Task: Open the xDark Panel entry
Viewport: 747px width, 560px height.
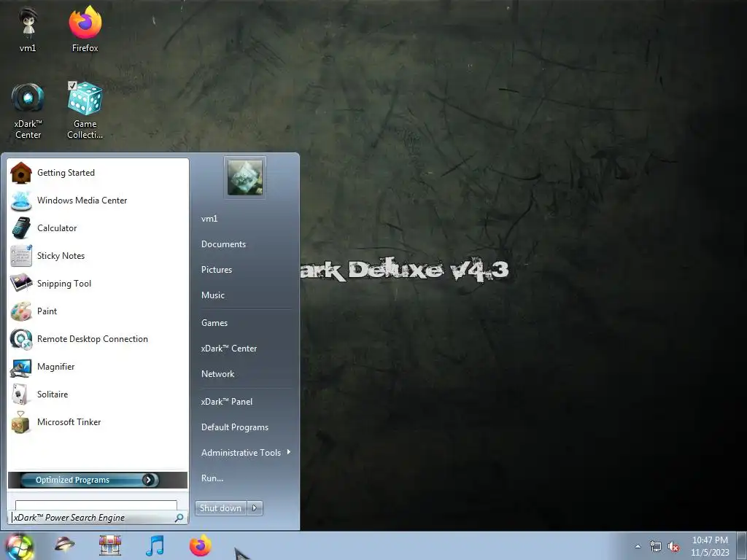Action: pos(227,402)
